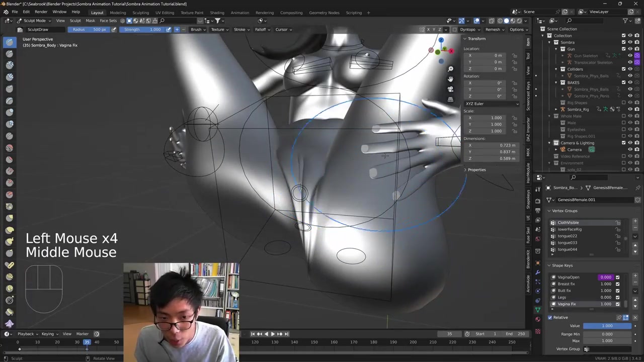Open the Falloff brush settings
Screen dimensions: 644x362
click(x=262, y=30)
